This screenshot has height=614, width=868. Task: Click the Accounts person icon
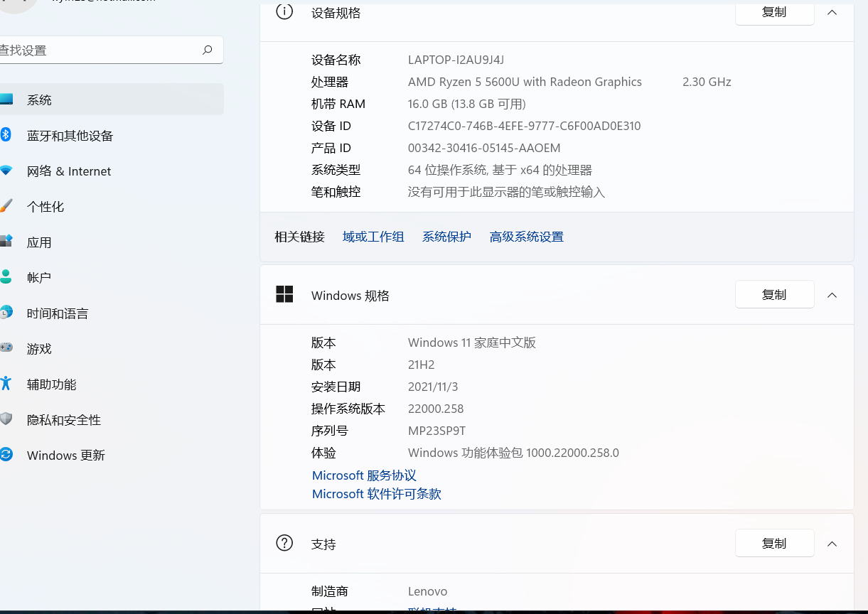pos(6,276)
